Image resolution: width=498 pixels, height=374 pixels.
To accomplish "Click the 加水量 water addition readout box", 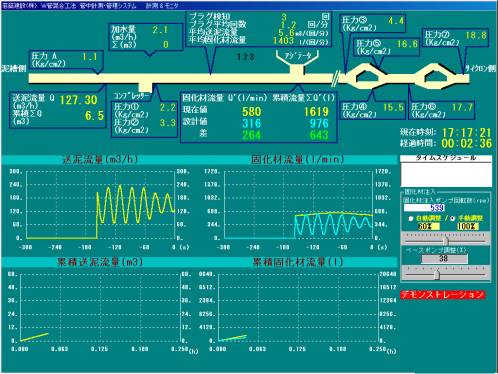I will point(146,37).
